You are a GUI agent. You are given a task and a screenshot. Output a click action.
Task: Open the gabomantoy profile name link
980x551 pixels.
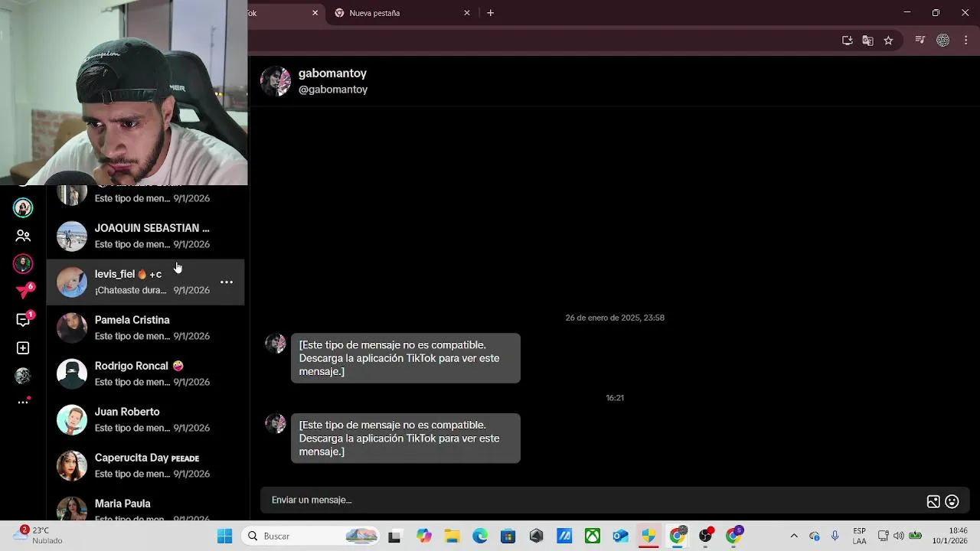coord(332,73)
